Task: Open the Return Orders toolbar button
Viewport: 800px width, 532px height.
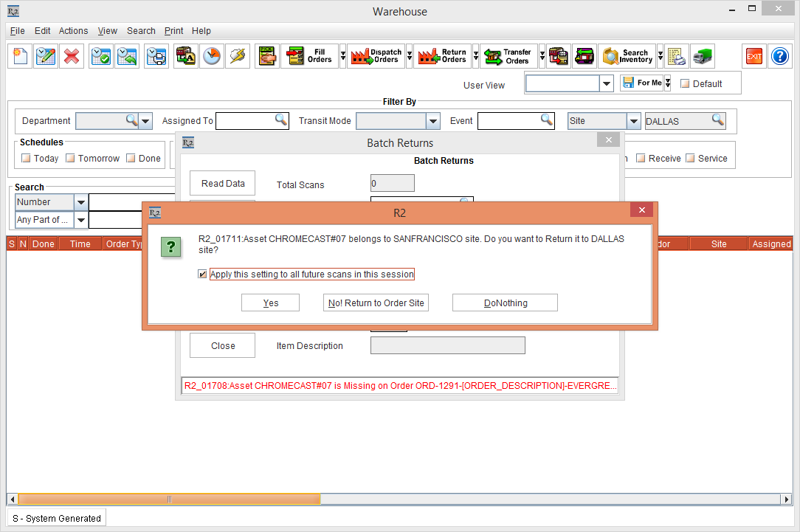Action: (442, 56)
